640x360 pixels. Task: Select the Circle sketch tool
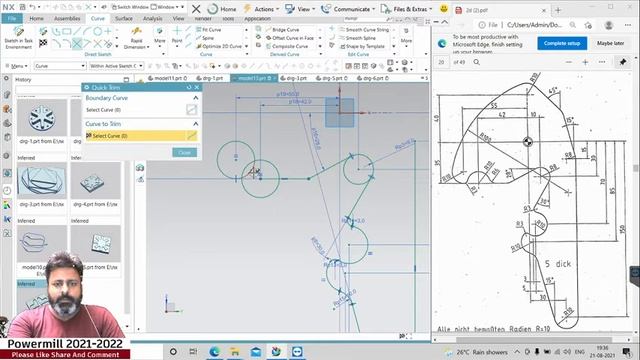(98, 31)
